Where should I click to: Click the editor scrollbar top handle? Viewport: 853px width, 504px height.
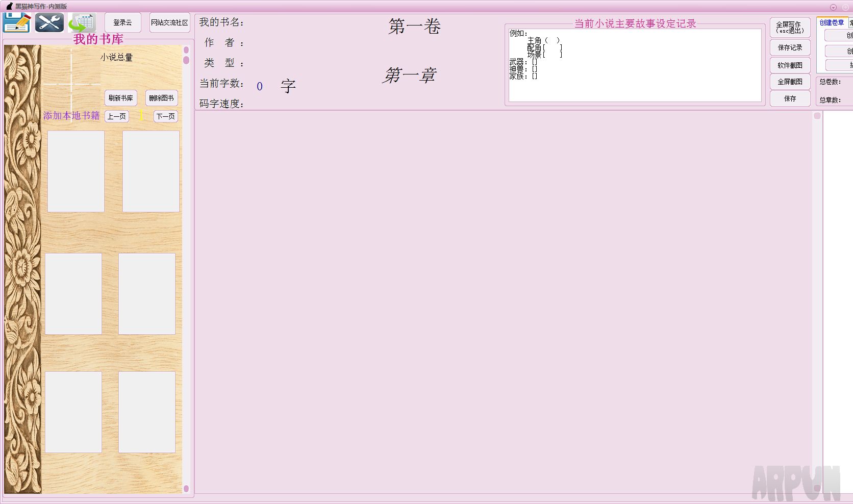tap(817, 116)
